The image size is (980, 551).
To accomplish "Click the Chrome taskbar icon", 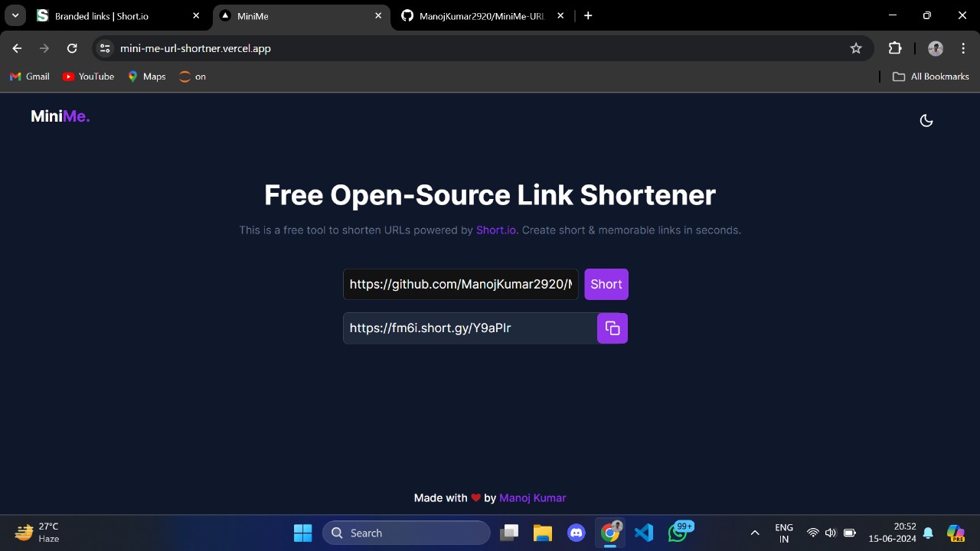I will click(x=610, y=533).
